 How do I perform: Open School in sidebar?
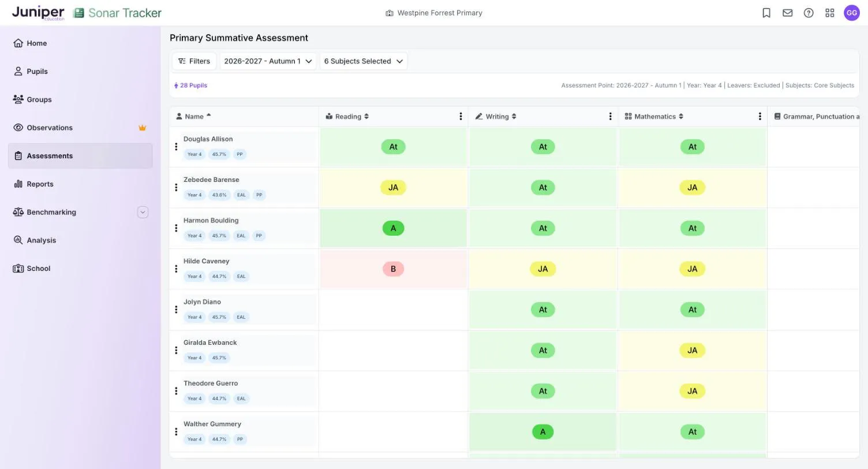80,269
